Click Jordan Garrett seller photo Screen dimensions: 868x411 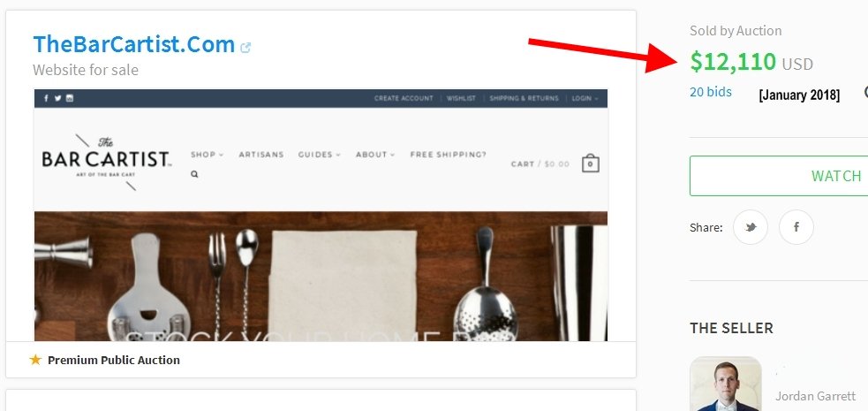[726, 384]
